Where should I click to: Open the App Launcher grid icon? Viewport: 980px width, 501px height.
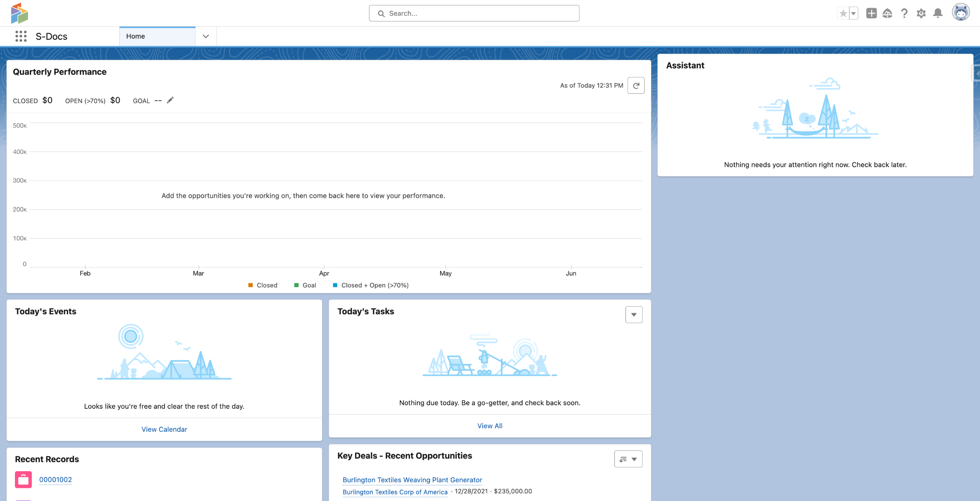[x=21, y=36]
